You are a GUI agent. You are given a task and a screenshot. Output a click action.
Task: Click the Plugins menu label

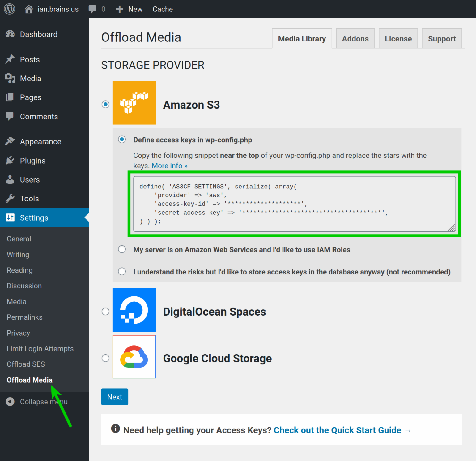[x=33, y=161]
